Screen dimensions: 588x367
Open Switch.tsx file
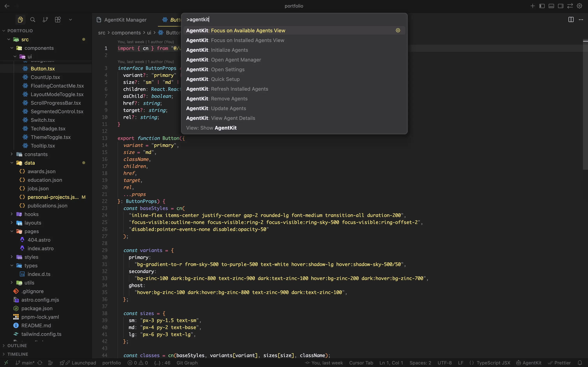46,120
